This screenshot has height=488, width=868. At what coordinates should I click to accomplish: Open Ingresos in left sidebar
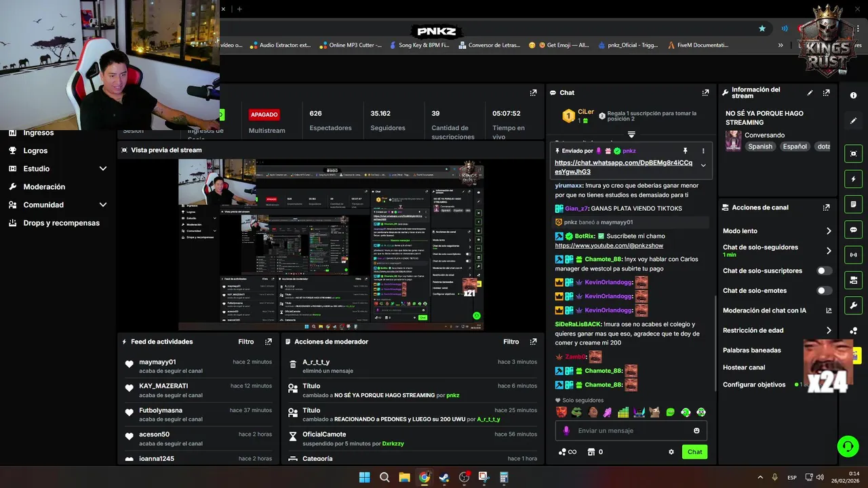pyautogui.click(x=38, y=133)
